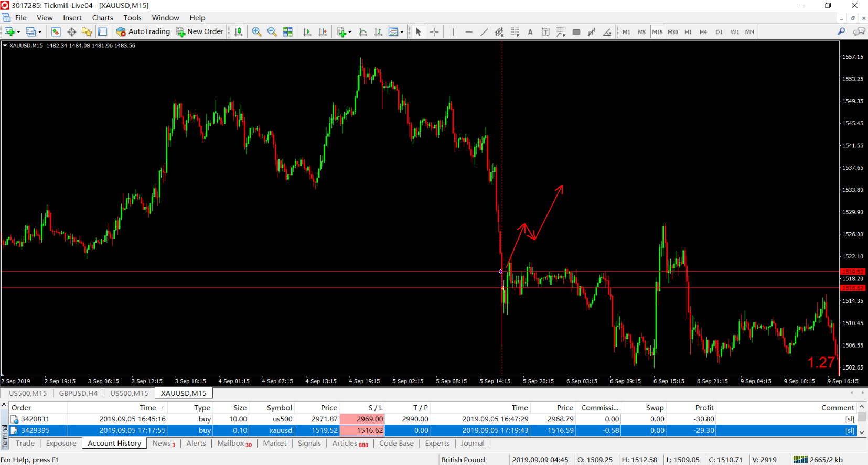Screen dimensions: 868x465
Task: Toggle Chart Shift
Action: point(323,32)
